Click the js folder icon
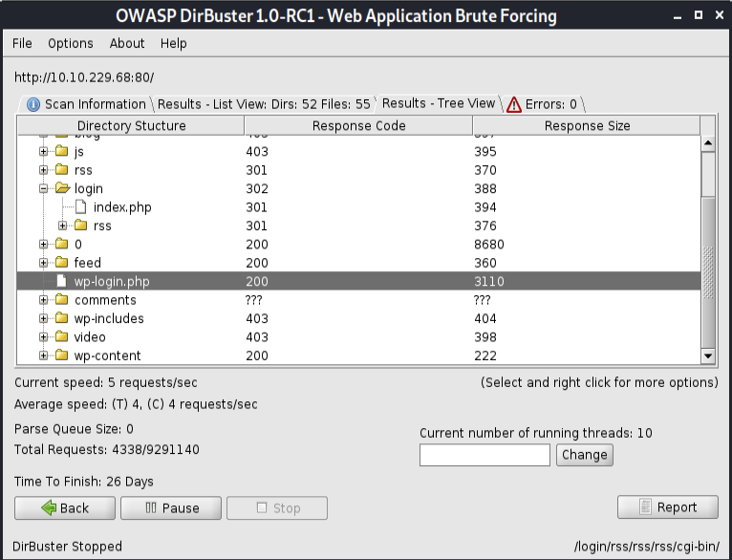This screenshot has height=560, width=732. [x=61, y=151]
